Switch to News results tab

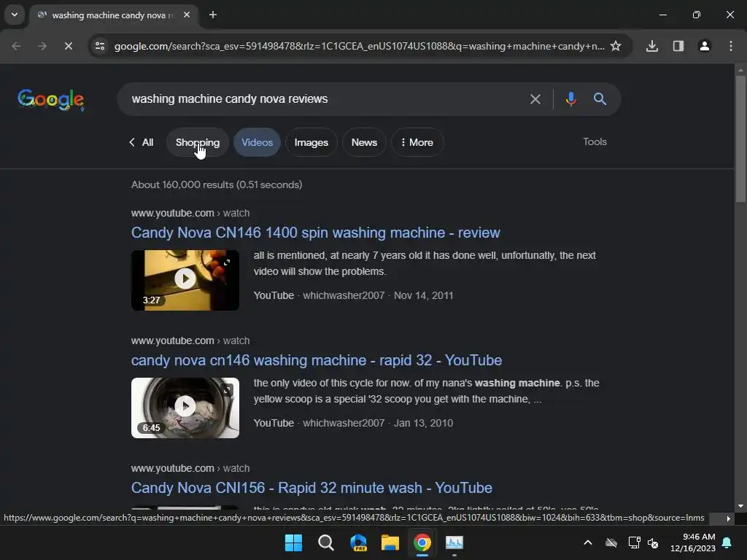(364, 142)
